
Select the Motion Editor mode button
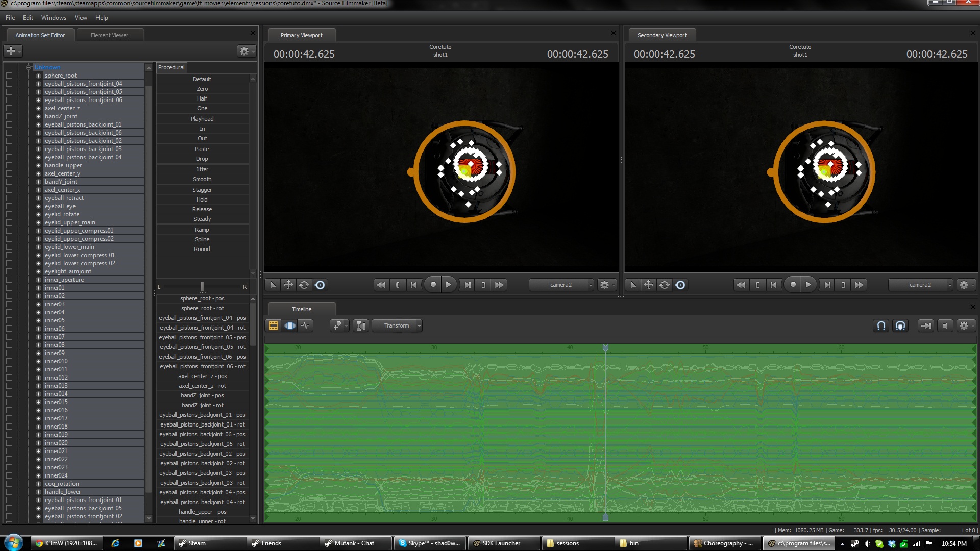tap(290, 325)
